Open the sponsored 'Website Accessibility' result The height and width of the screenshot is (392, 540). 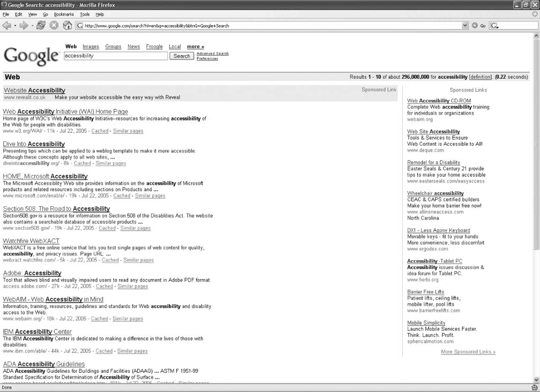[x=34, y=90]
